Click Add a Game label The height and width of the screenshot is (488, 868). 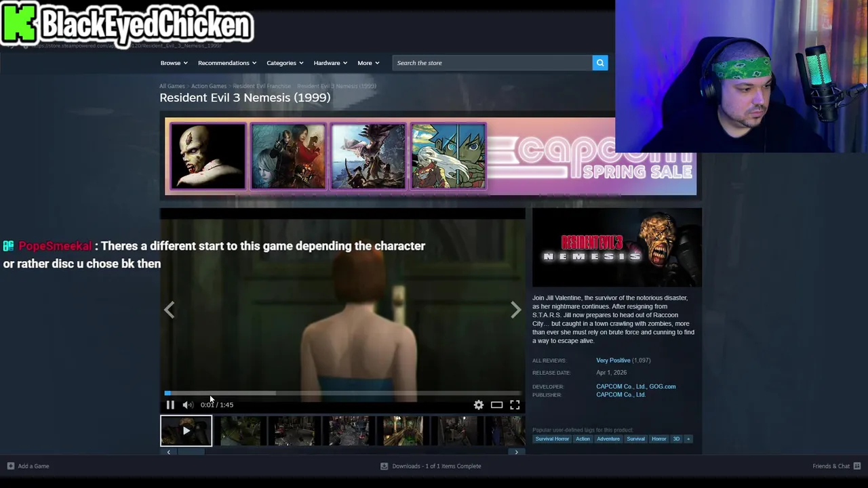point(34,466)
